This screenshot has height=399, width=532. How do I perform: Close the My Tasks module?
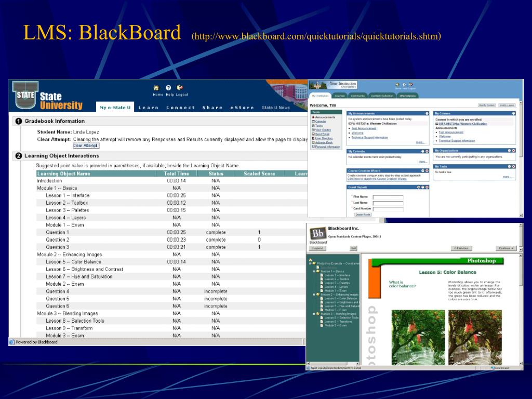pyautogui.click(x=514, y=167)
